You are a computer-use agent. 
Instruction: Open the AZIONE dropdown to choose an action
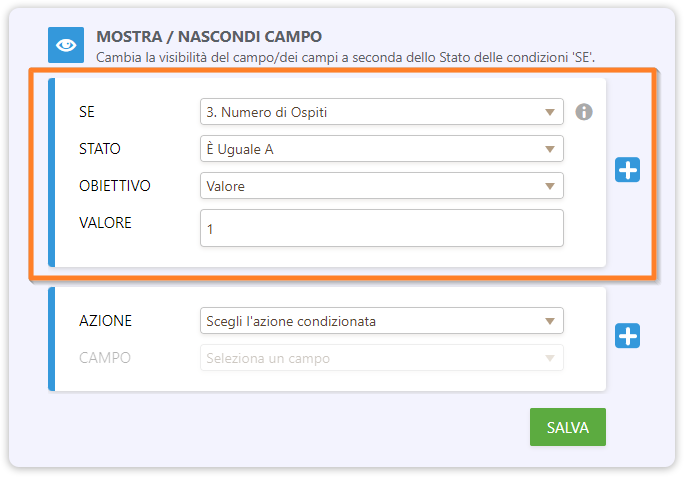[x=381, y=321]
